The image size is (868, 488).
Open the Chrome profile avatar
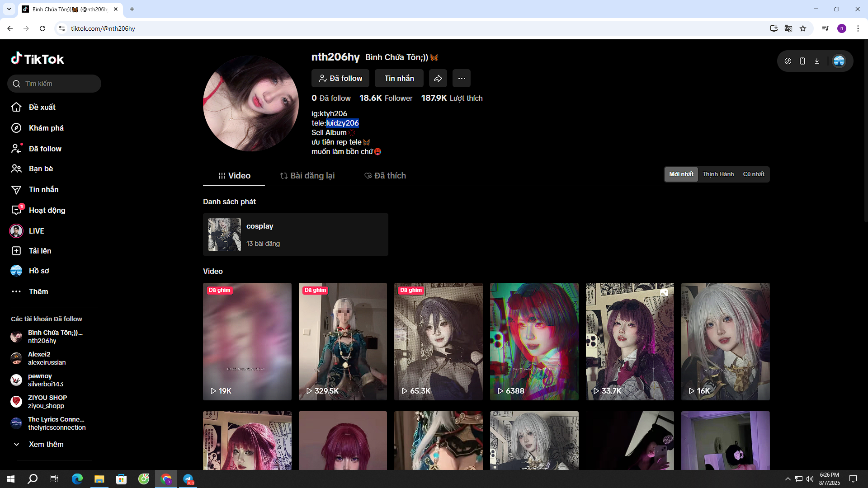842,28
